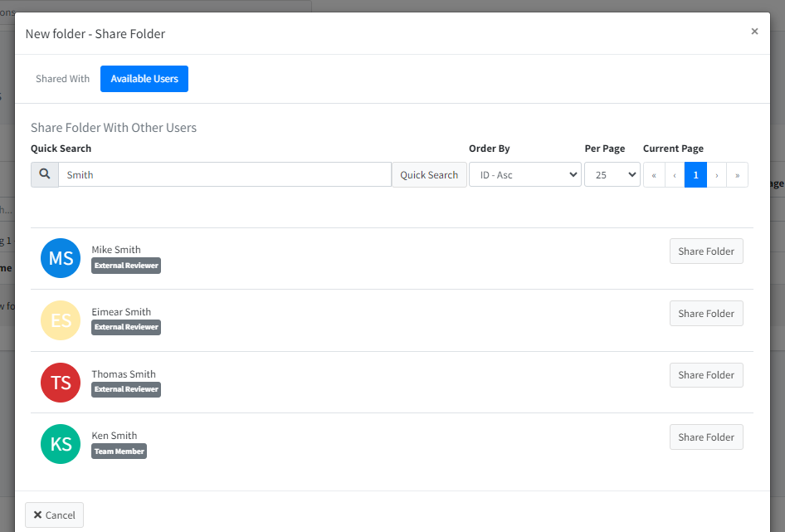Share folder with Eimear Smith
This screenshot has width=785, height=532.
pyautogui.click(x=705, y=314)
